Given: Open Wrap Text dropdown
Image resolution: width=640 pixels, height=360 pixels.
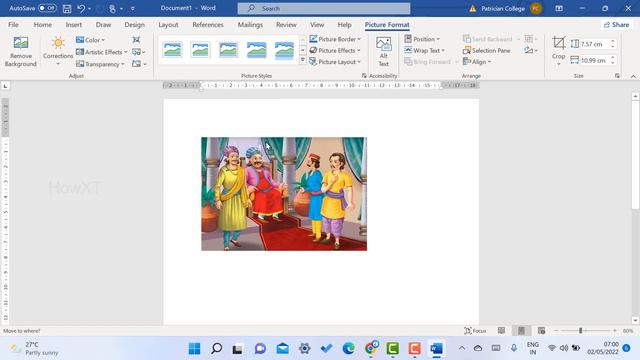Looking at the screenshot, I should pos(424,50).
